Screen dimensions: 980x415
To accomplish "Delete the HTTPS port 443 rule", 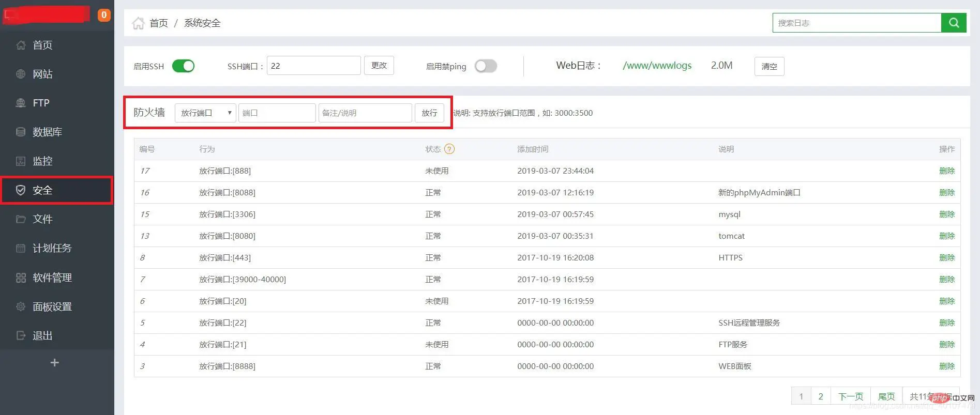I will tap(947, 257).
